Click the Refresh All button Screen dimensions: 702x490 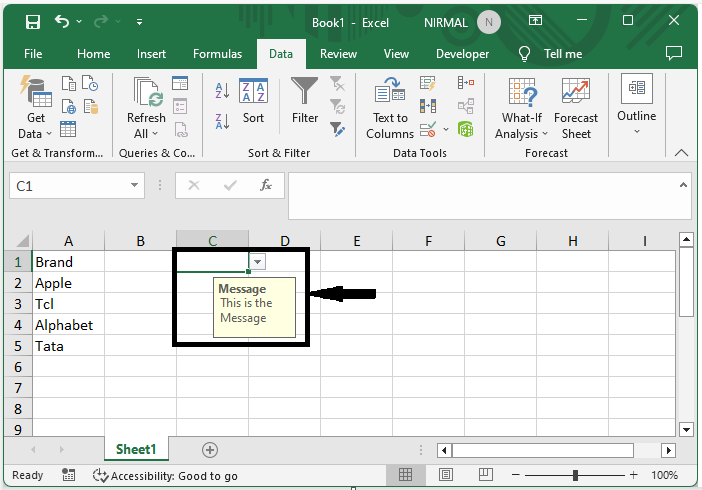pyautogui.click(x=146, y=107)
